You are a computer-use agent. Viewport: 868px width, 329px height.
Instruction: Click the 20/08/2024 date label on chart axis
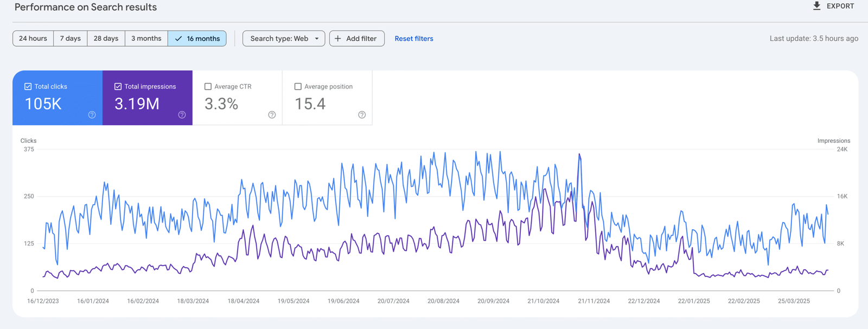point(443,301)
